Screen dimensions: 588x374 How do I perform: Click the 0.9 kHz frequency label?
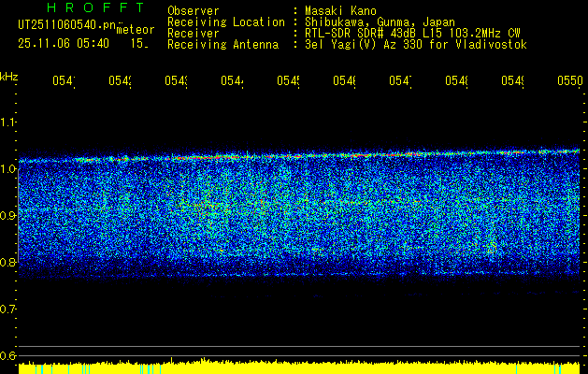[x=8, y=216]
